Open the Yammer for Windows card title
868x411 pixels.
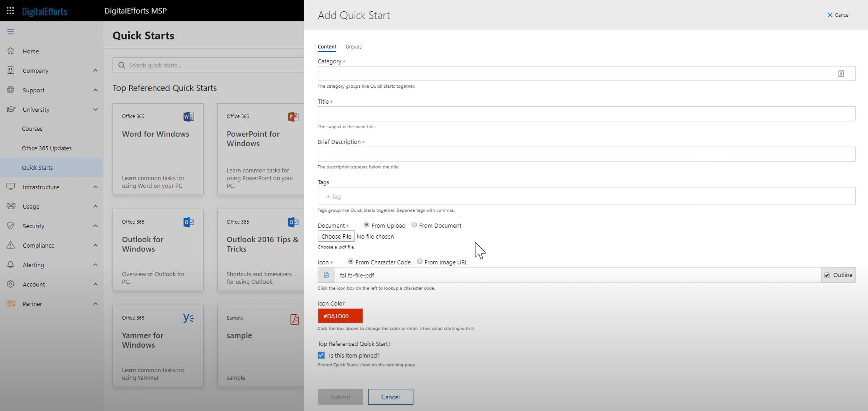143,340
